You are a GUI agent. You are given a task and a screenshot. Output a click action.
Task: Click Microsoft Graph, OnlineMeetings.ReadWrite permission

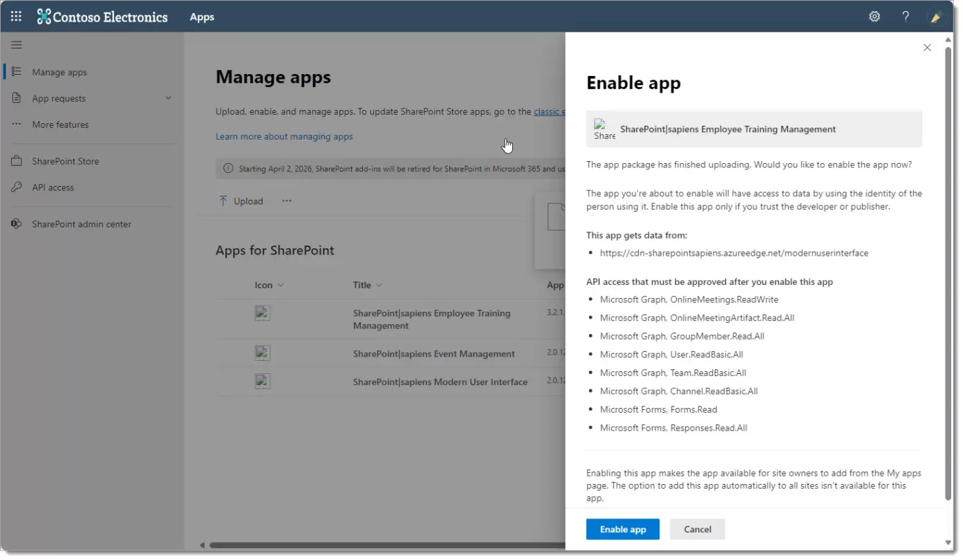tap(689, 299)
